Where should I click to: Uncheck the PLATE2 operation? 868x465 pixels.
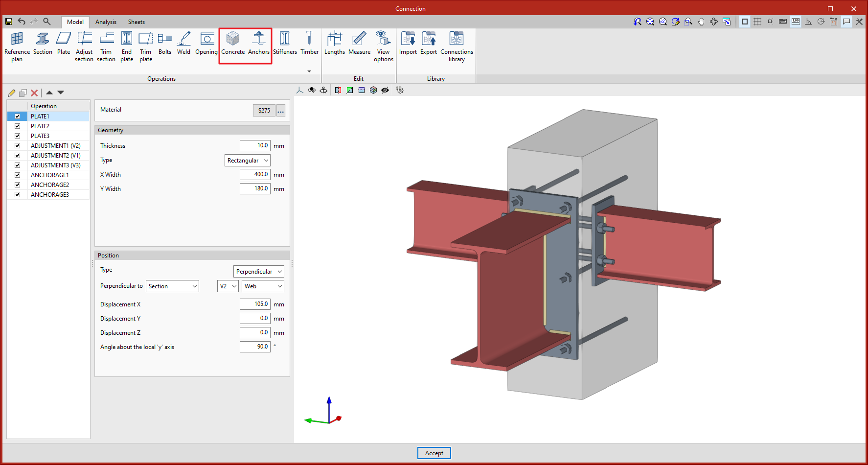coord(17,126)
